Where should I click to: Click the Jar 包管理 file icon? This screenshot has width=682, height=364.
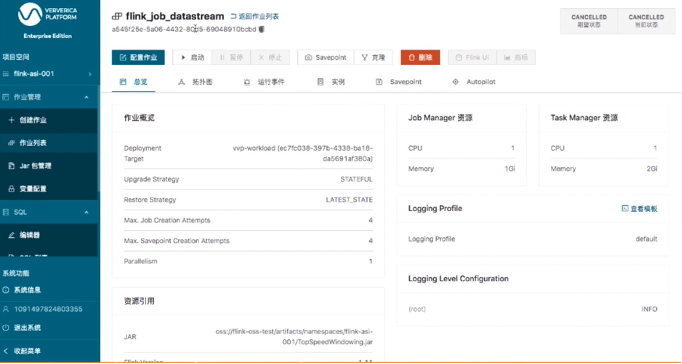(x=12, y=166)
